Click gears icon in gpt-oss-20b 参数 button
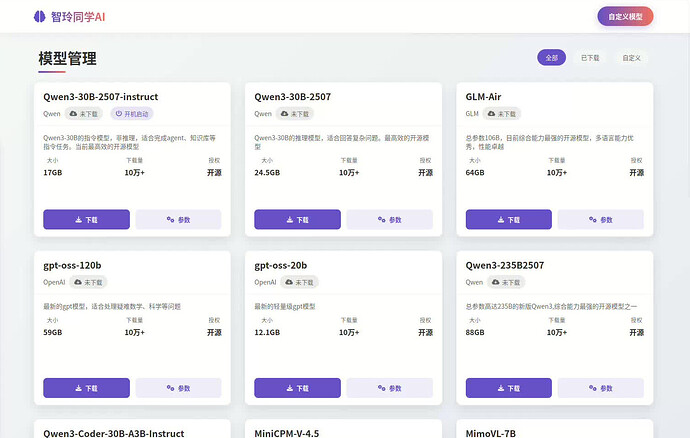Image resolution: width=690 pixels, height=438 pixels. click(x=382, y=388)
